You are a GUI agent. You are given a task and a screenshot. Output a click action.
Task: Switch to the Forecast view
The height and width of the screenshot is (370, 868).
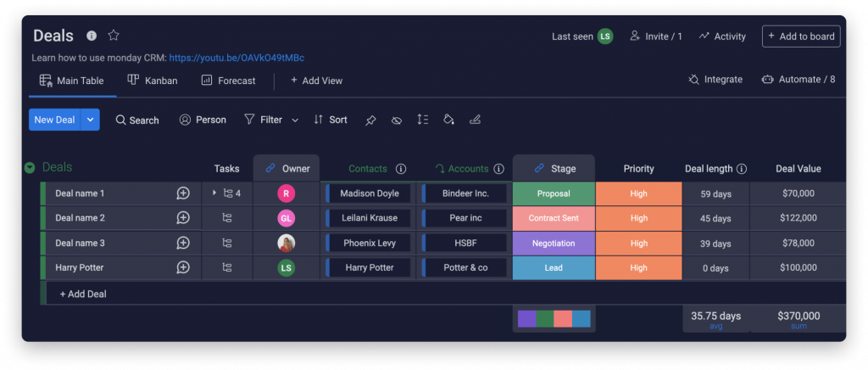point(228,81)
